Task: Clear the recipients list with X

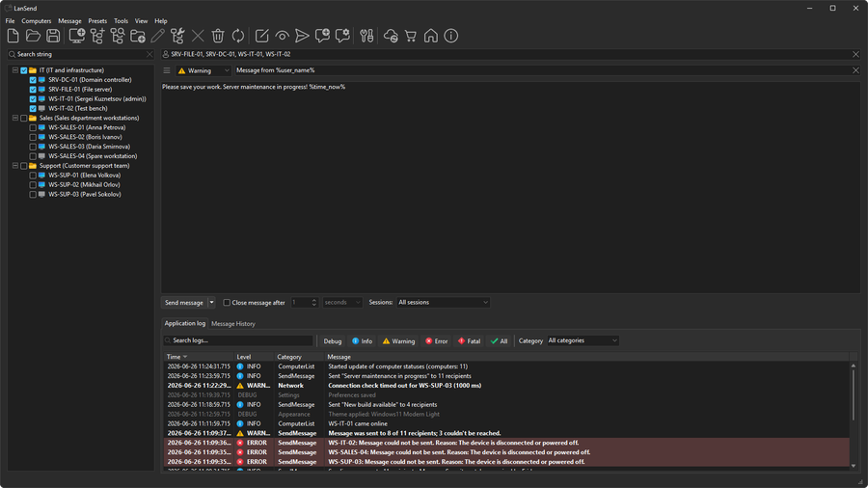Action: click(x=855, y=54)
